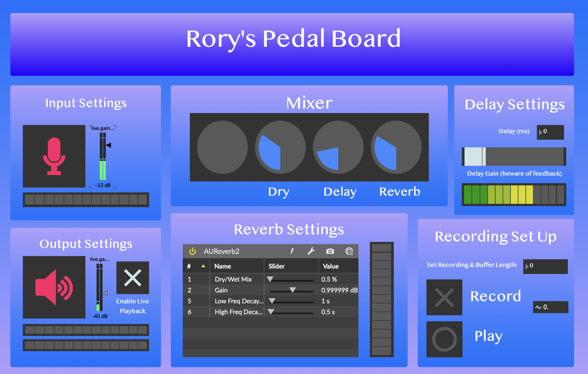588x374 pixels.
Task: Select the High Freq Decay parameter row
Action: 238,312
